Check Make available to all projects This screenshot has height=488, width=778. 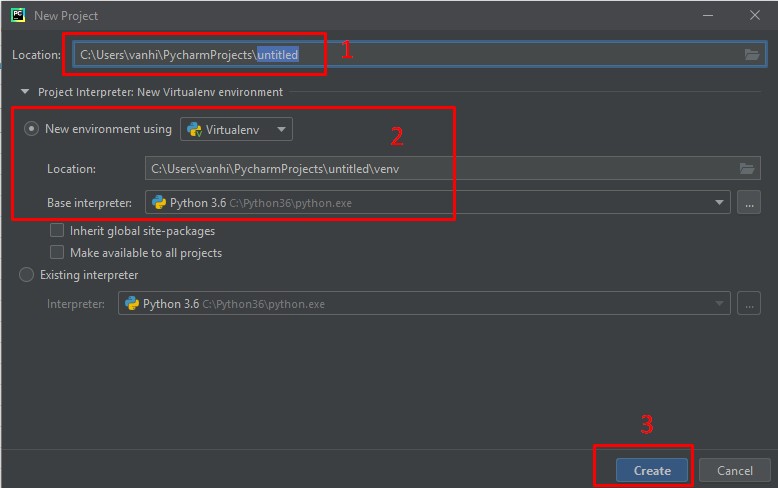point(57,253)
